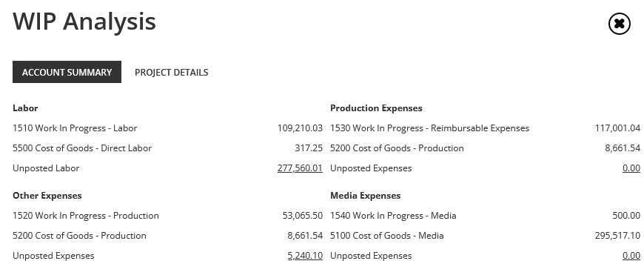Close the WIP Analysis dialog

click(x=619, y=24)
